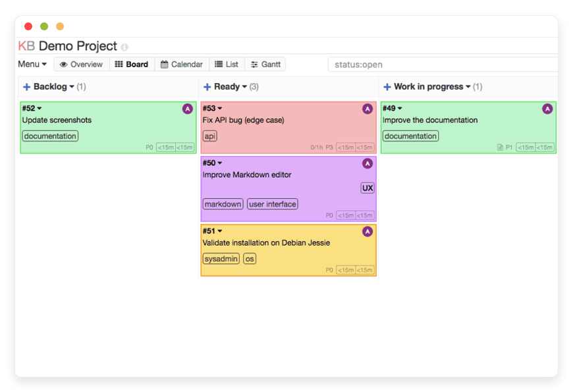This screenshot has height=392, width=573.
Task: Open the task #51 dropdown menu
Action: (212, 231)
